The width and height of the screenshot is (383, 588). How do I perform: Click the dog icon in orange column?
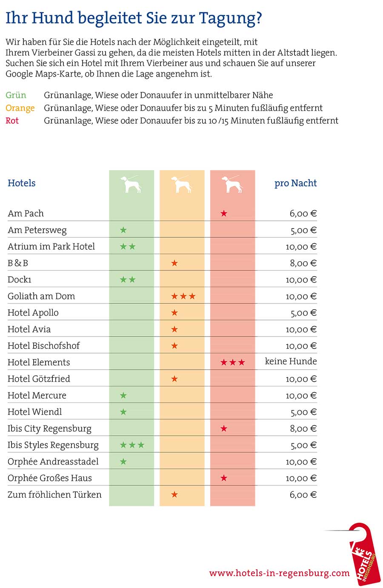point(182,185)
